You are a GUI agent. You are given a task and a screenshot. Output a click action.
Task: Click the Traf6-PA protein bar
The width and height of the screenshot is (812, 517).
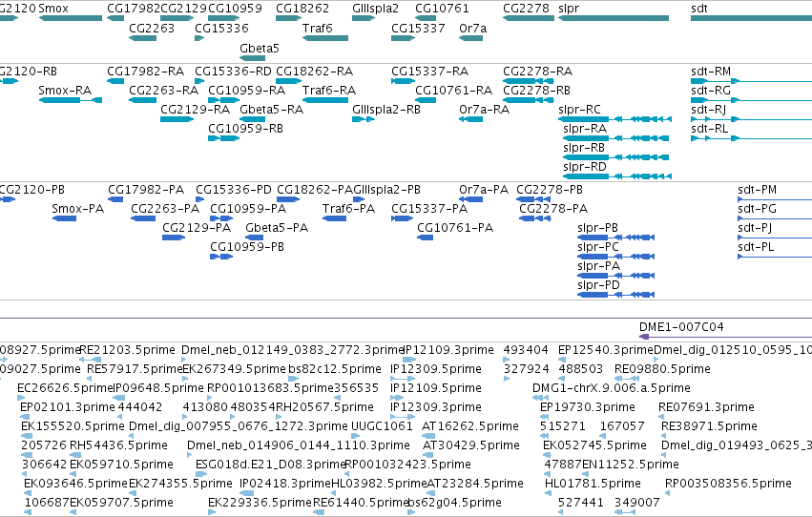pos(334,218)
